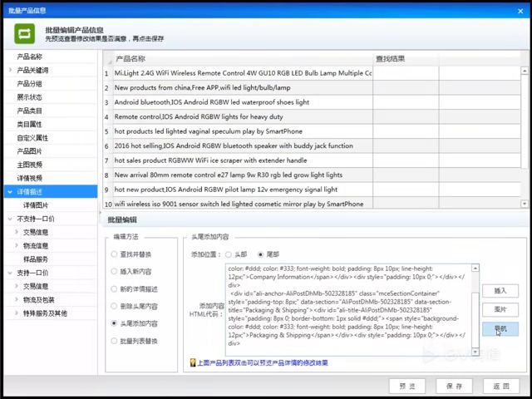Collapse the 不支持一口价 group arrow
Image resolution: width=532 pixels, height=399 pixels.
(x=10, y=219)
